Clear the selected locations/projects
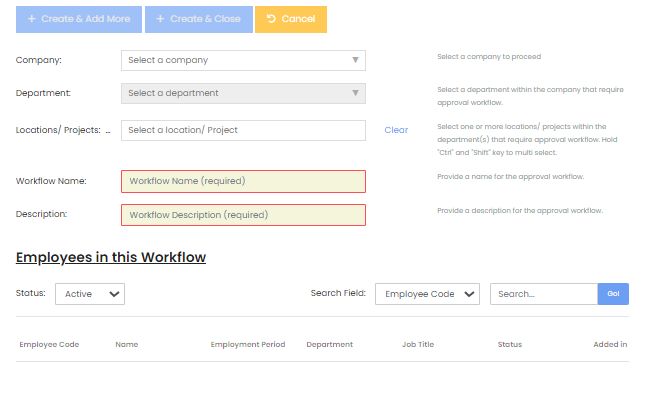The height and width of the screenshot is (402, 645). [x=396, y=130]
